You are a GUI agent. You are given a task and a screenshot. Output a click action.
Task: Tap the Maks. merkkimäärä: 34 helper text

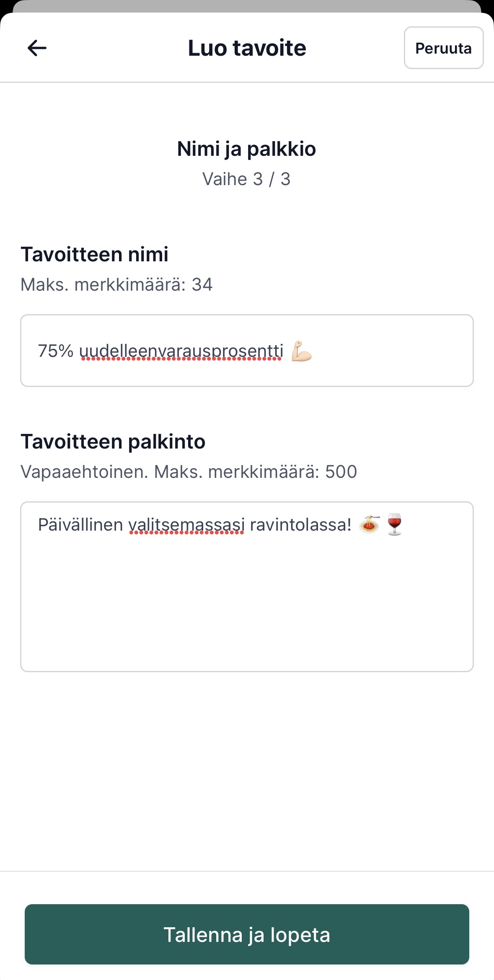click(x=116, y=285)
